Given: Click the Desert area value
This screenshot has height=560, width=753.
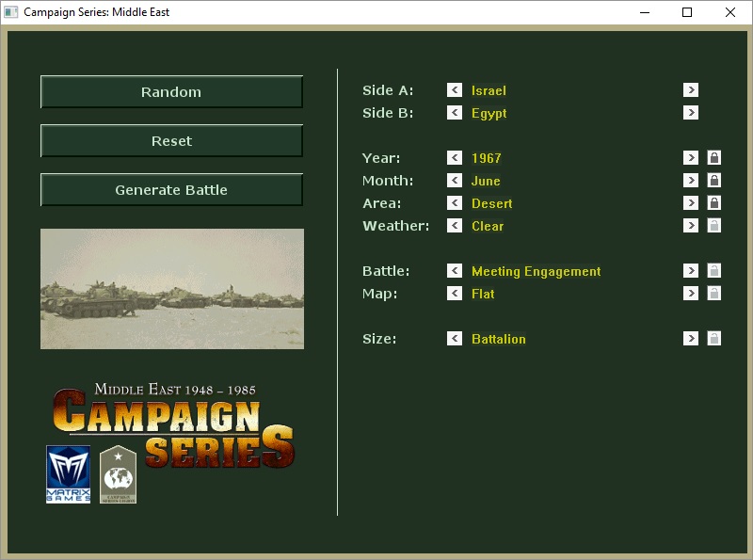Looking at the screenshot, I should (x=491, y=203).
